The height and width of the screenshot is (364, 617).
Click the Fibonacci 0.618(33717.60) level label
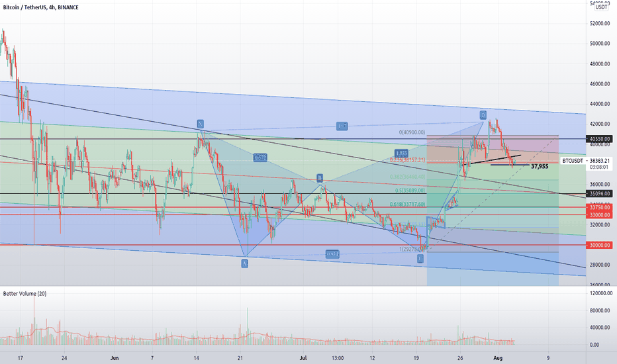[408, 205]
